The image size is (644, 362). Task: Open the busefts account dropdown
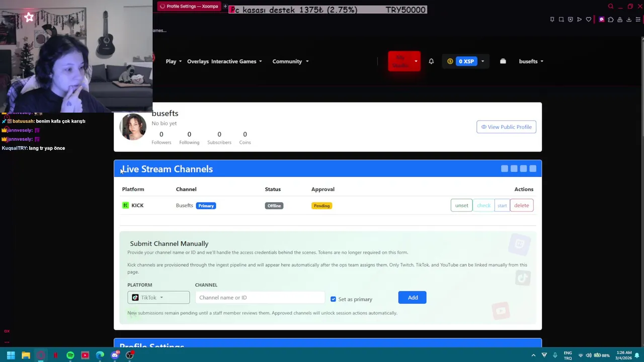531,61
